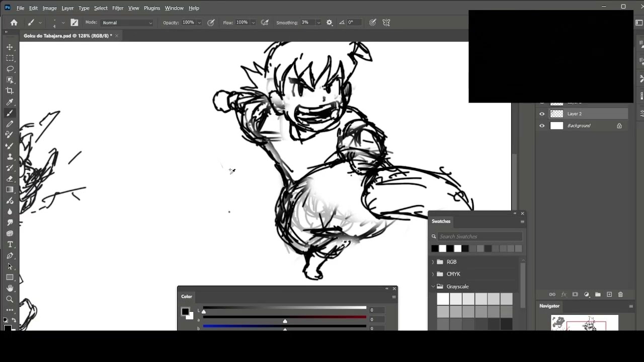Select the Zoom tool

tap(10, 299)
